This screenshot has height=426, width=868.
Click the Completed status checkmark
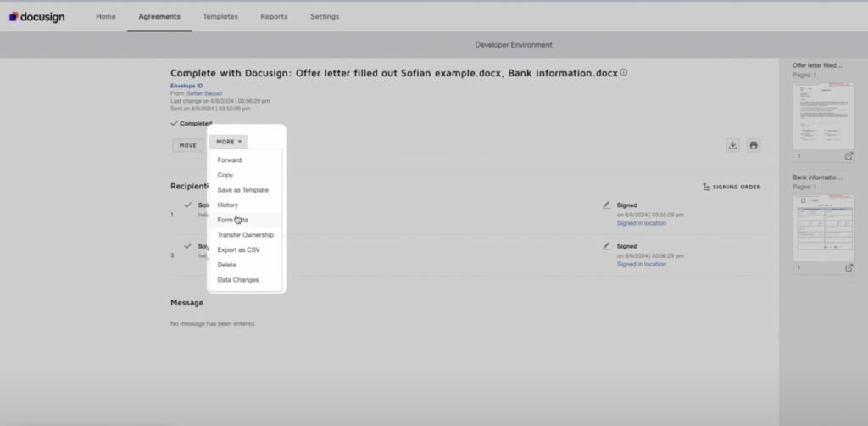coord(174,123)
